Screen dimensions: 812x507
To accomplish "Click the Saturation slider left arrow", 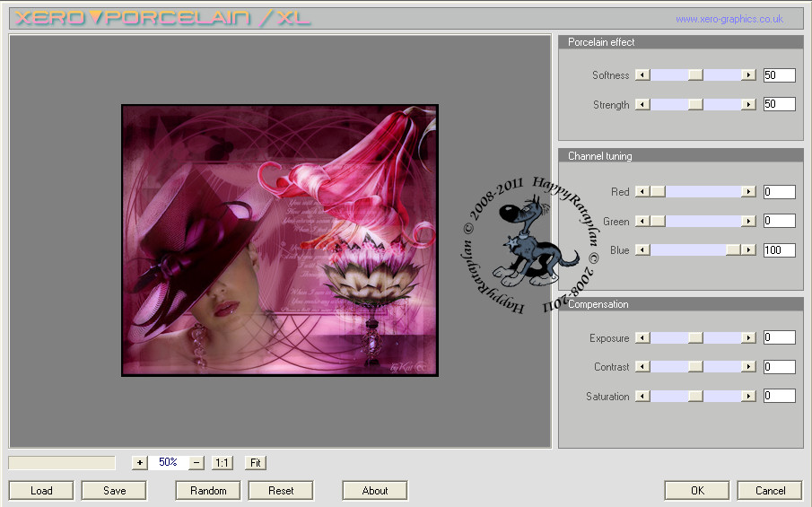I will pos(642,396).
